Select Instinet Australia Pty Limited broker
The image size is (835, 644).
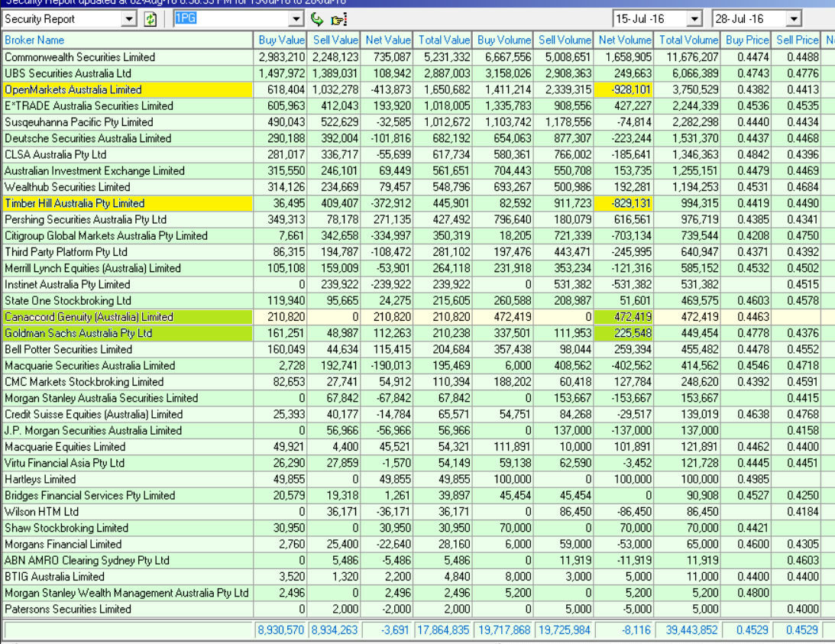tap(67, 284)
